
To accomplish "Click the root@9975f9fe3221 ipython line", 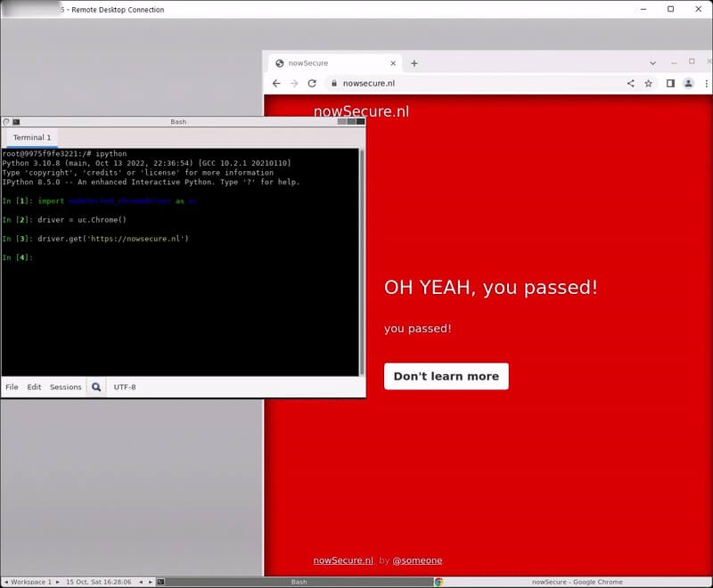I will 64,153.
